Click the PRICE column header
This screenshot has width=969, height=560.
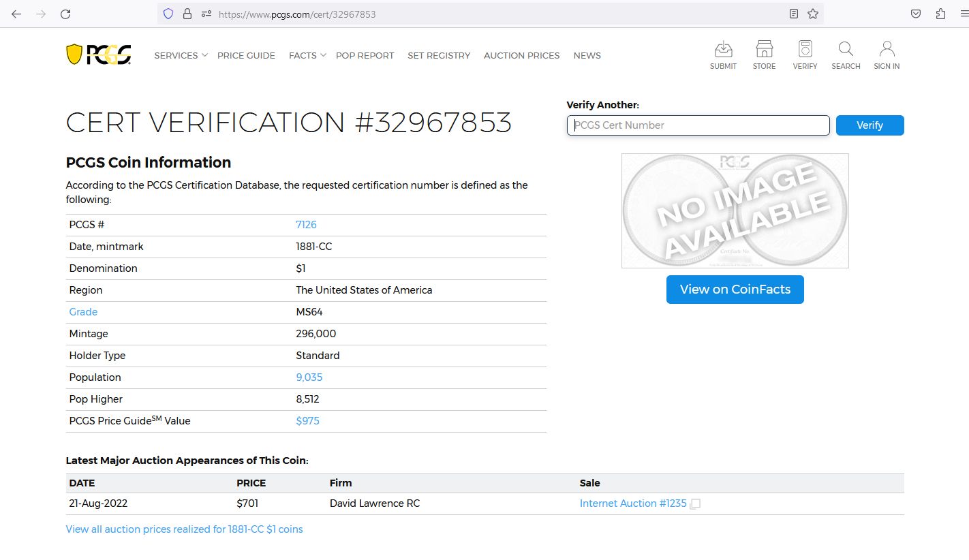(x=251, y=483)
